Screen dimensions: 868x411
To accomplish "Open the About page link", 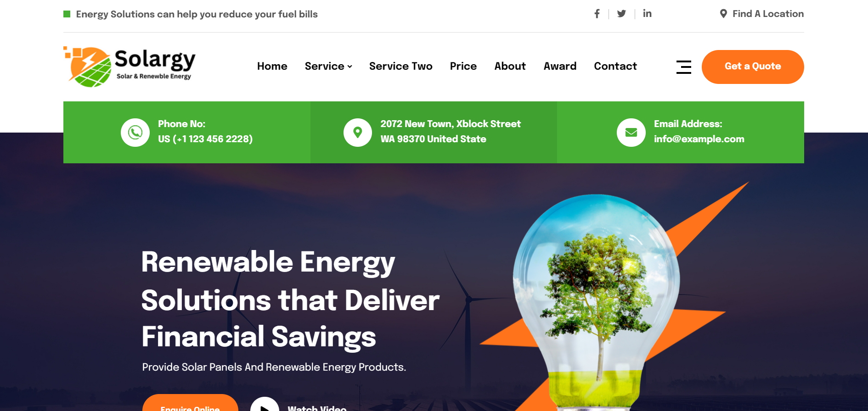I will [x=510, y=66].
